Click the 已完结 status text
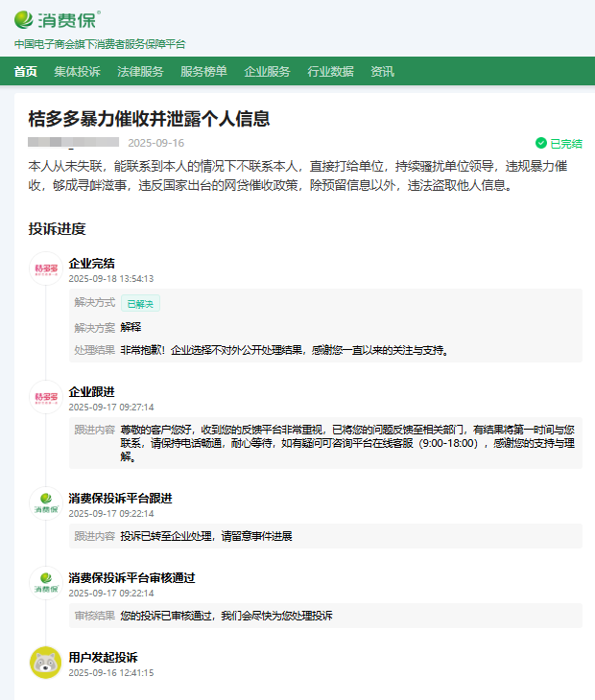This screenshot has width=595, height=700. point(566,144)
